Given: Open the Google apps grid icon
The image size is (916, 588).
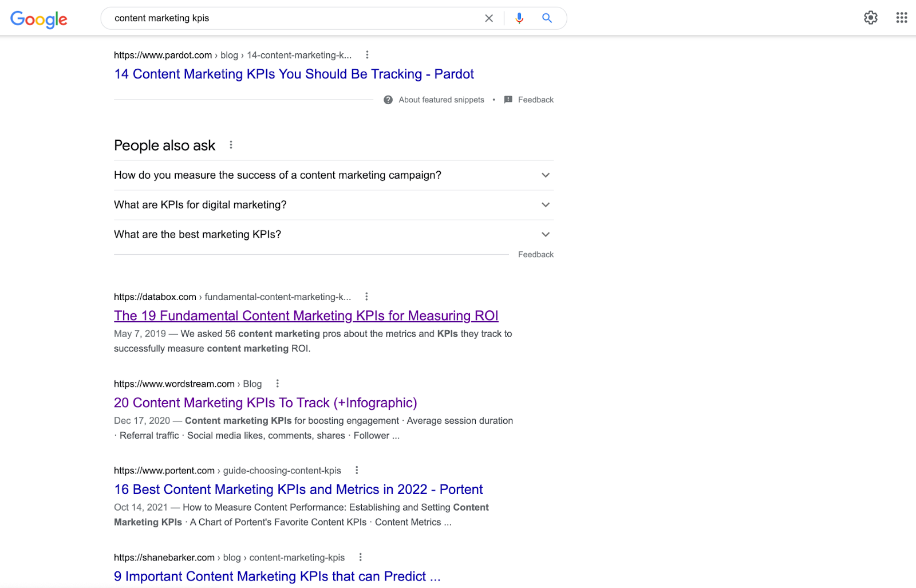Looking at the screenshot, I should [x=902, y=18].
